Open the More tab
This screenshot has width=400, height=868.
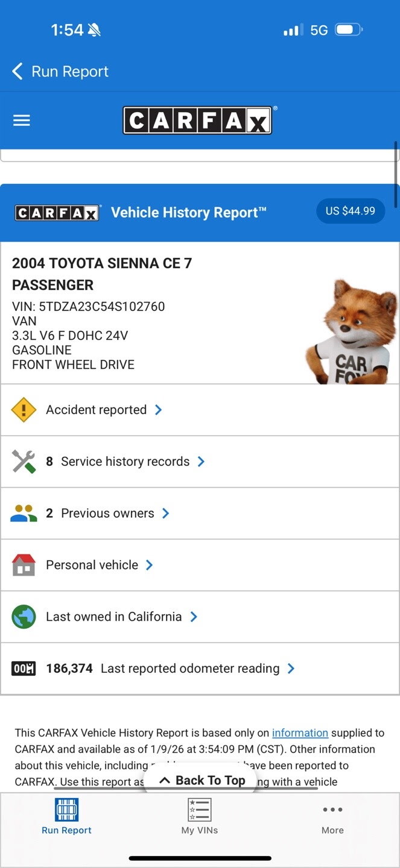332,817
